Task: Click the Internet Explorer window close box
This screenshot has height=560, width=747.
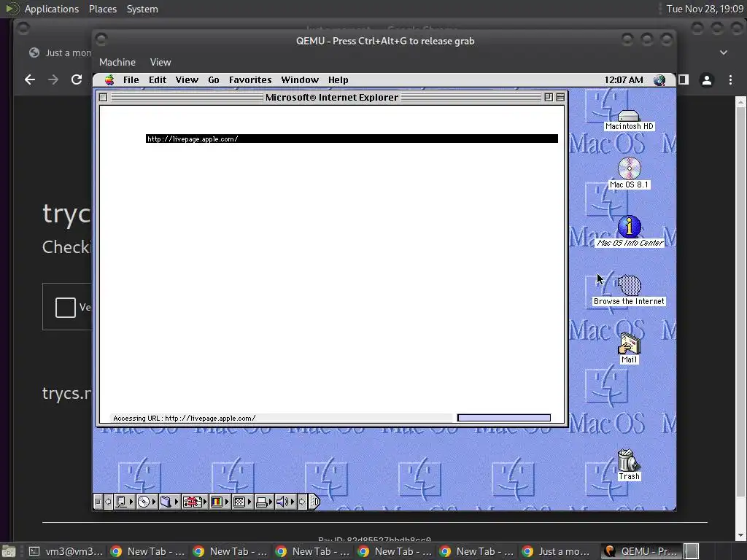Action: click(103, 98)
